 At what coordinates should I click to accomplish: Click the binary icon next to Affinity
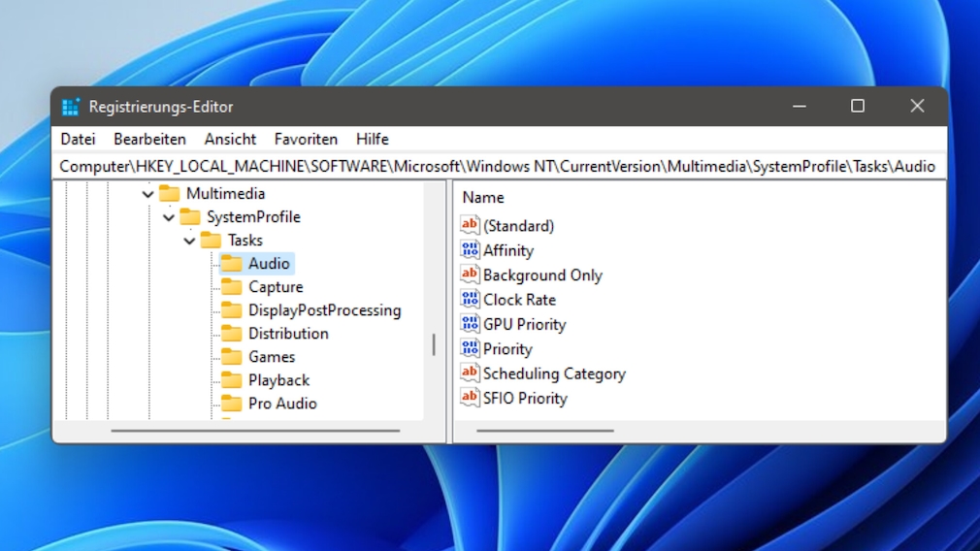tap(470, 250)
